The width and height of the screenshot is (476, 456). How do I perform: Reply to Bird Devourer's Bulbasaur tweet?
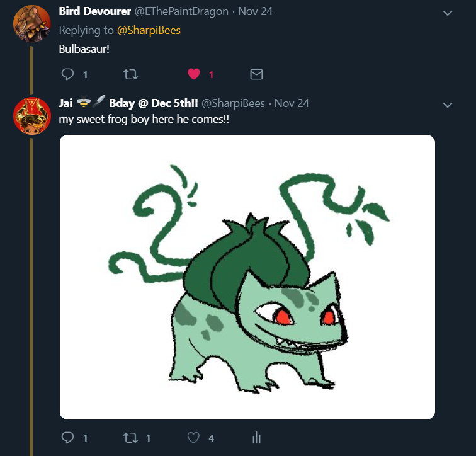(67, 74)
